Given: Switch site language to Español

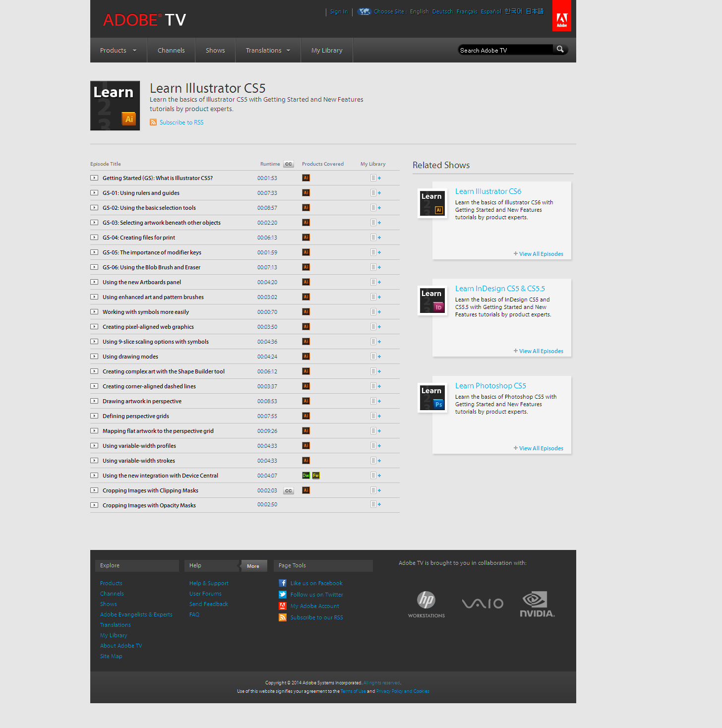Looking at the screenshot, I should (491, 11).
